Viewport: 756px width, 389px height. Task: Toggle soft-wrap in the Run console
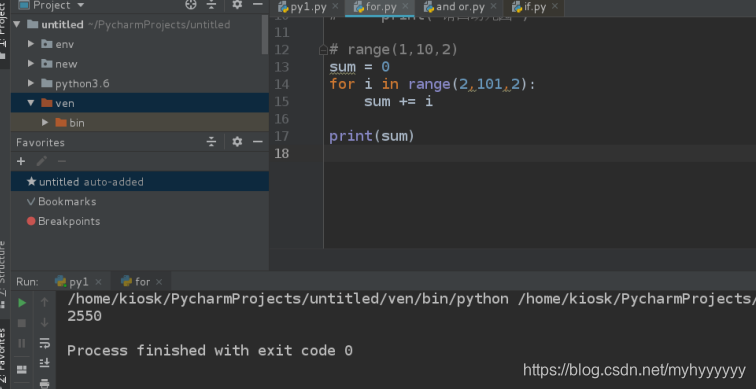[44, 343]
